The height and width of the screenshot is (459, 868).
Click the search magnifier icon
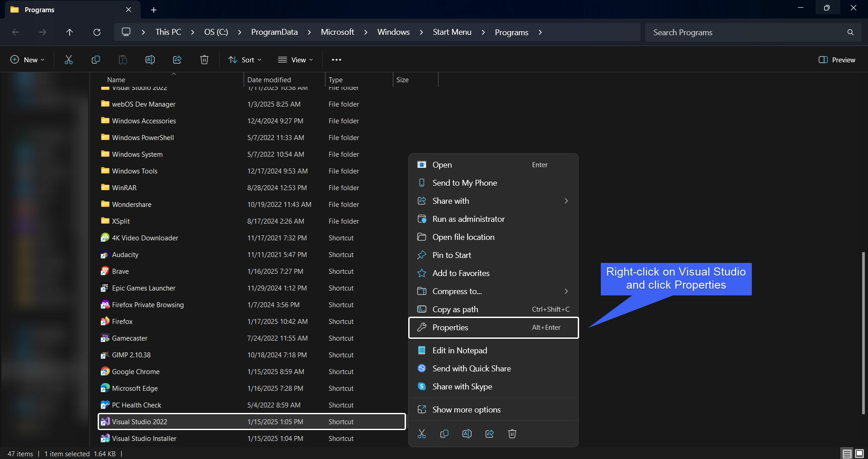(x=850, y=32)
